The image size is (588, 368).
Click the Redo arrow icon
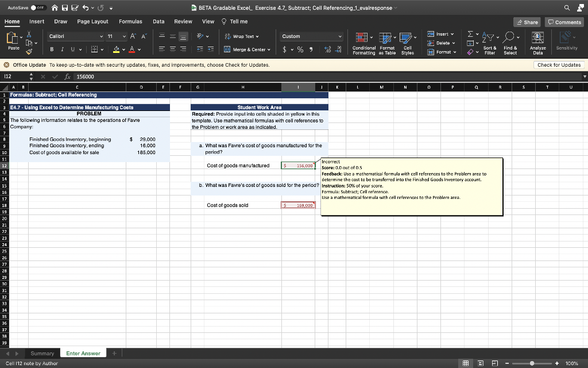tap(100, 7)
